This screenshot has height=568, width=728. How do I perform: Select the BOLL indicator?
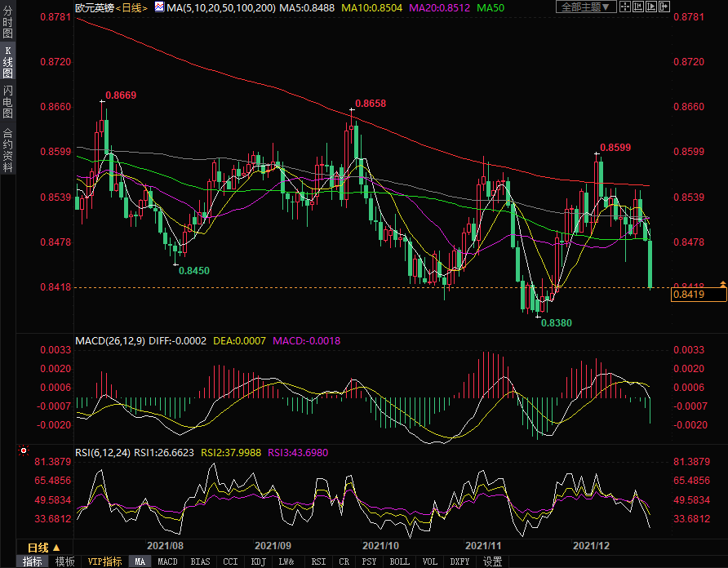(x=399, y=561)
